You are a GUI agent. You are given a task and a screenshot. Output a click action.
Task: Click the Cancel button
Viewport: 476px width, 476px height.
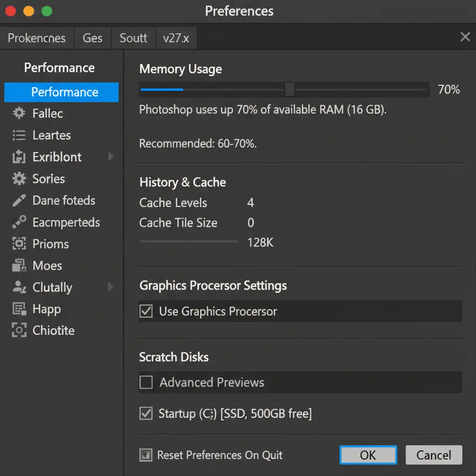tap(434, 455)
